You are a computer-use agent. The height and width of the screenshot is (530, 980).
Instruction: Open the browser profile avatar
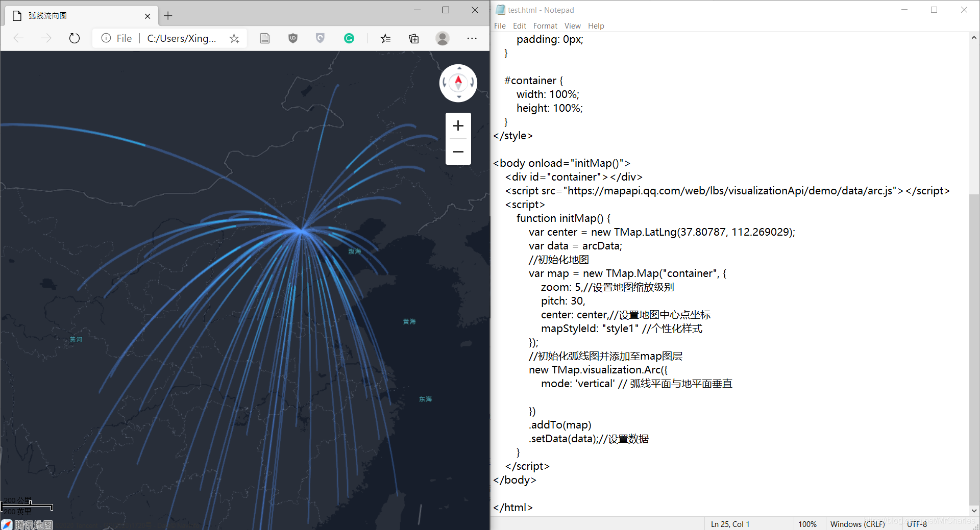coord(443,38)
